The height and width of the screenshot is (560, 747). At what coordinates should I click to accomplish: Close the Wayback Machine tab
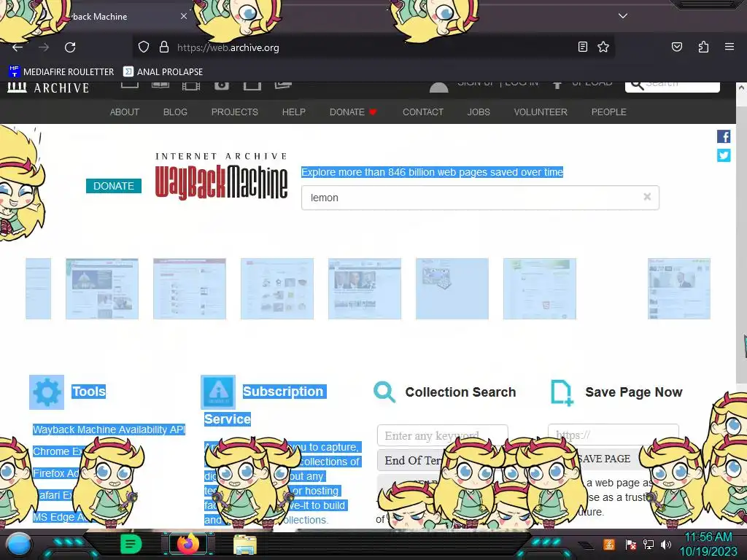(183, 16)
